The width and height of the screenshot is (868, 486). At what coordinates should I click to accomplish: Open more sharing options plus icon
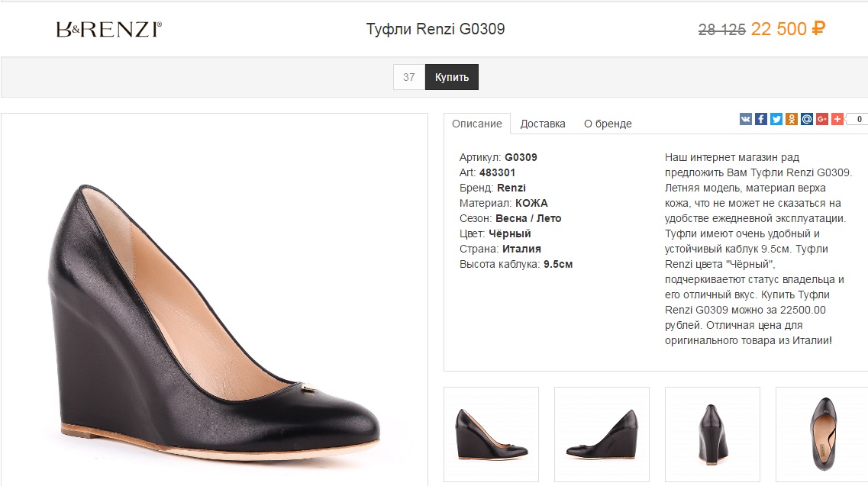point(837,119)
